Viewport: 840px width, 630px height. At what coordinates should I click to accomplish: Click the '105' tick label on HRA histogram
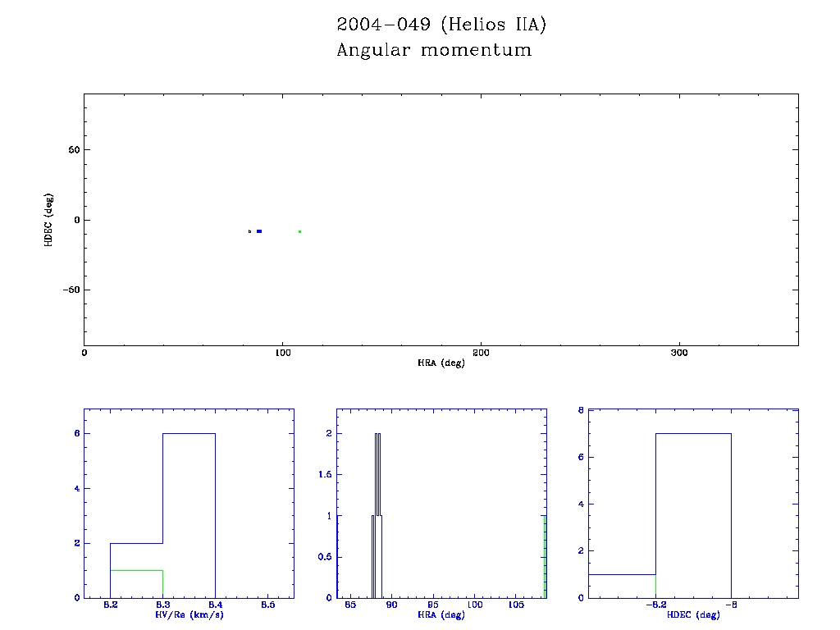(x=517, y=605)
